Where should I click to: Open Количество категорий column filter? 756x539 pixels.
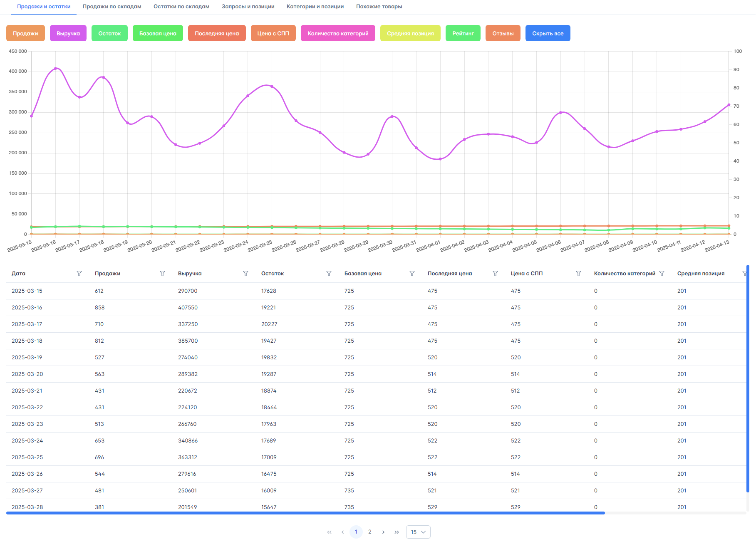click(662, 273)
